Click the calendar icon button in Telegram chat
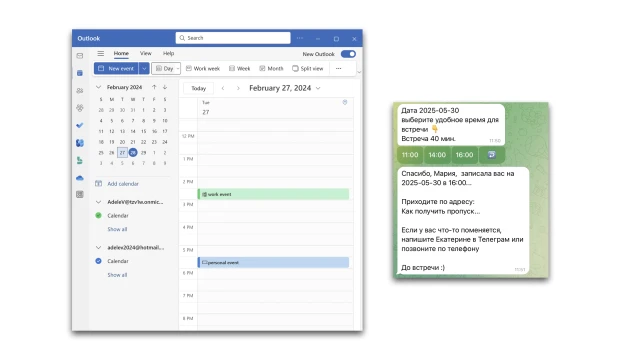The width and height of the screenshot is (640, 360). pos(492,155)
